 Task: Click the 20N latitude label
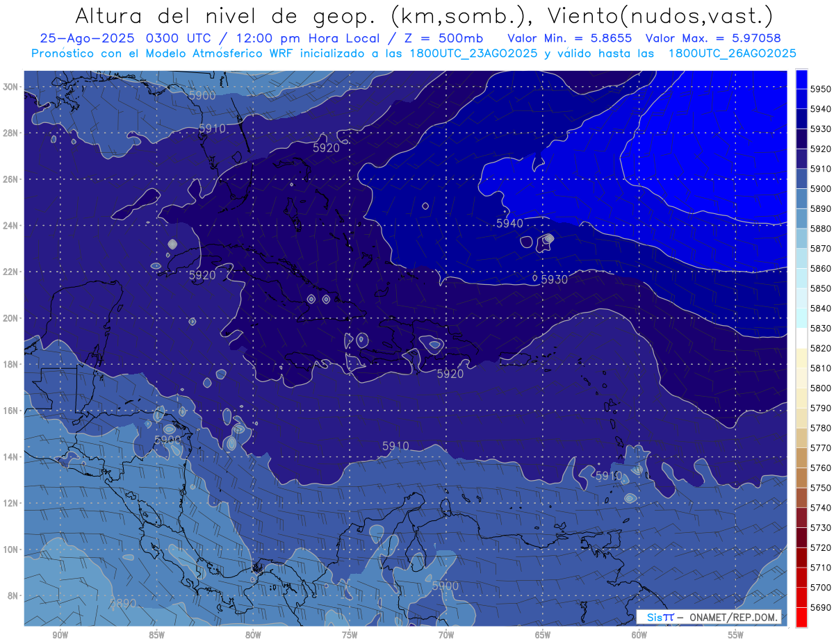coord(10,318)
